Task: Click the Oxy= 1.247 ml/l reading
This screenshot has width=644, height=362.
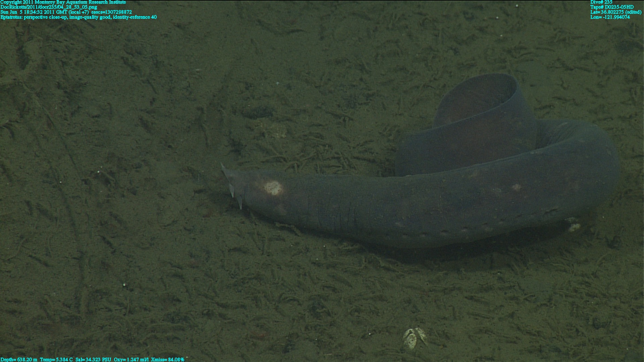Action: coord(131,359)
